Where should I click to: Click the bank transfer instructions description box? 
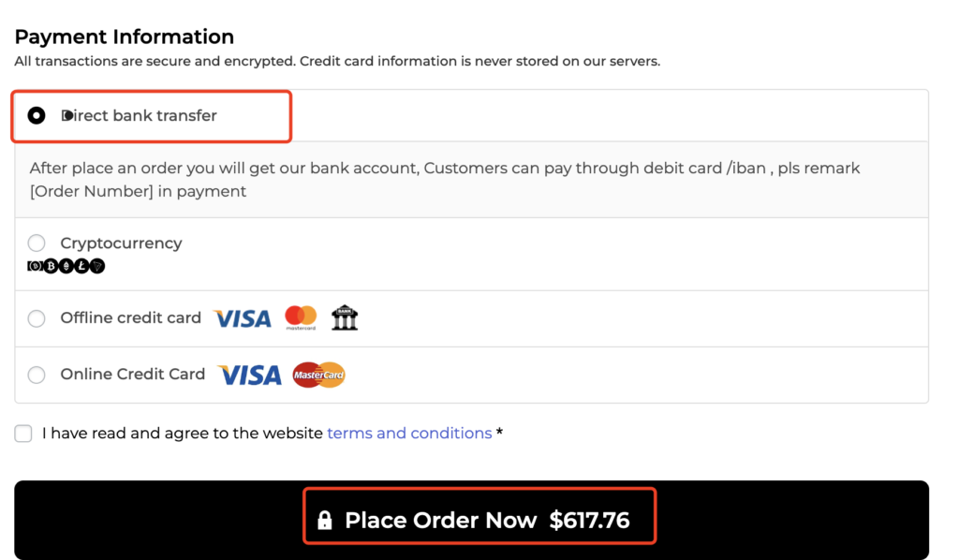[x=472, y=180]
